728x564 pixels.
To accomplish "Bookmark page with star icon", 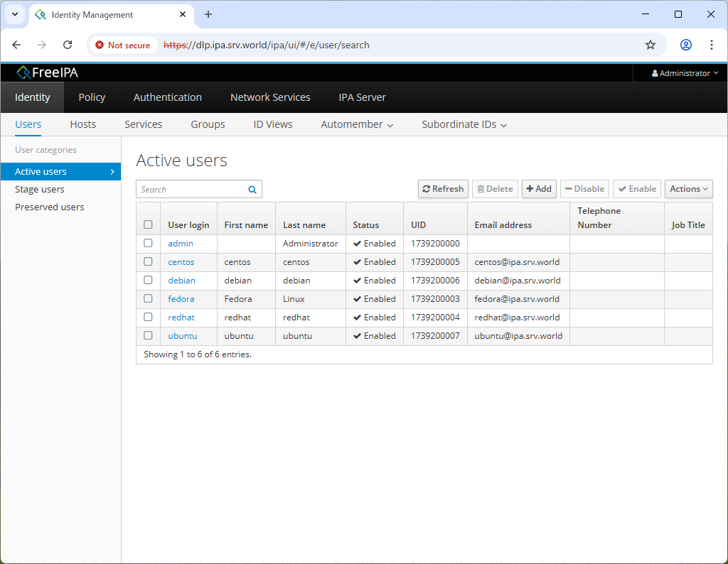I will (x=651, y=45).
